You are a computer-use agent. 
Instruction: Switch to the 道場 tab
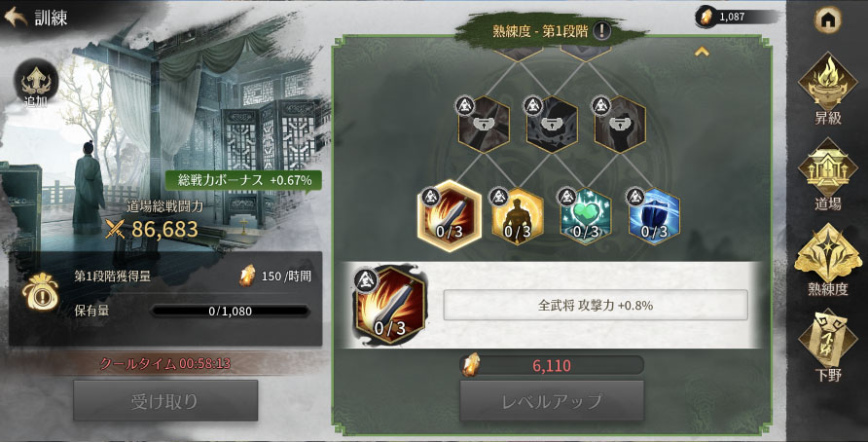pyautogui.click(x=827, y=174)
